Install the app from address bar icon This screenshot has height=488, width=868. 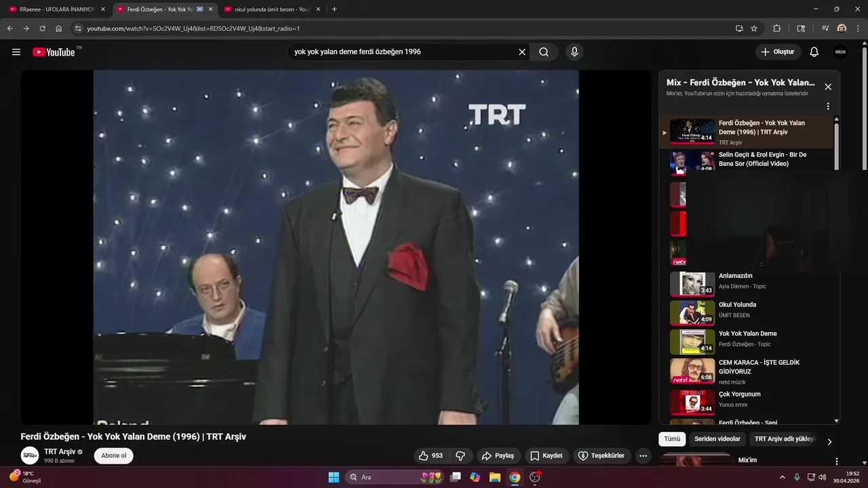coord(739,28)
